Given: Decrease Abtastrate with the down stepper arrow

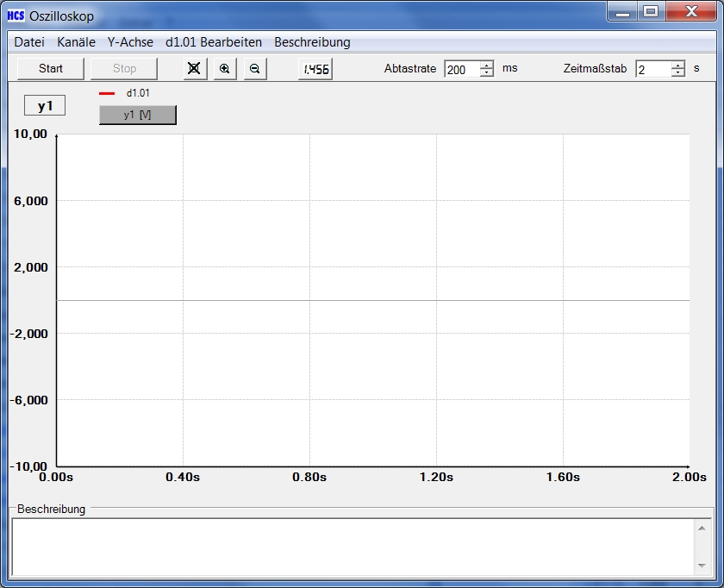Looking at the screenshot, I should (486, 72).
